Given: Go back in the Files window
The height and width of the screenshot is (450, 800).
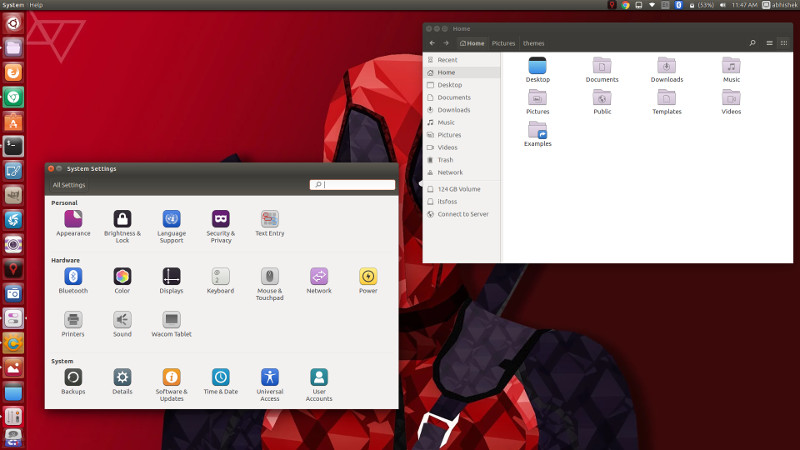Looking at the screenshot, I should coord(432,43).
